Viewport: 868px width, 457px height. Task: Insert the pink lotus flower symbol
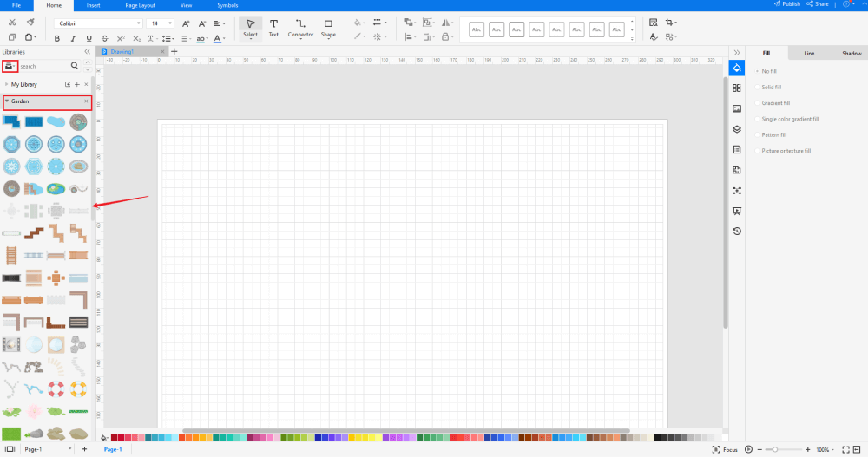pos(34,411)
